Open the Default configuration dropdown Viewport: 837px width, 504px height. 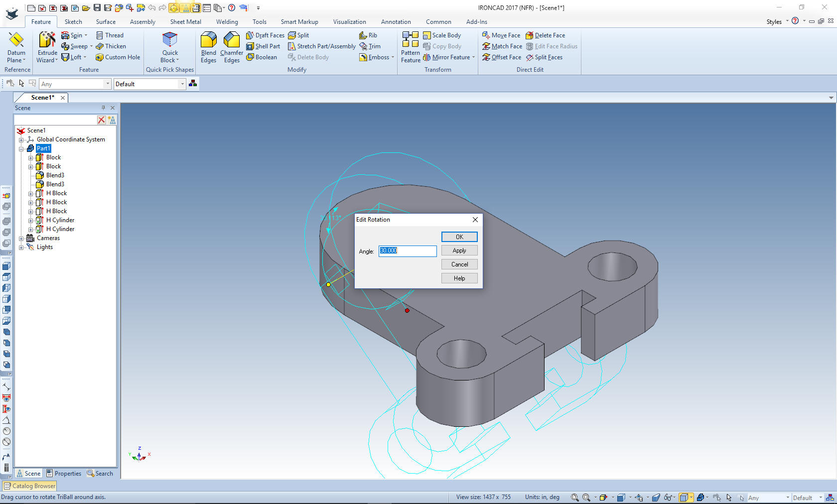(182, 84)
